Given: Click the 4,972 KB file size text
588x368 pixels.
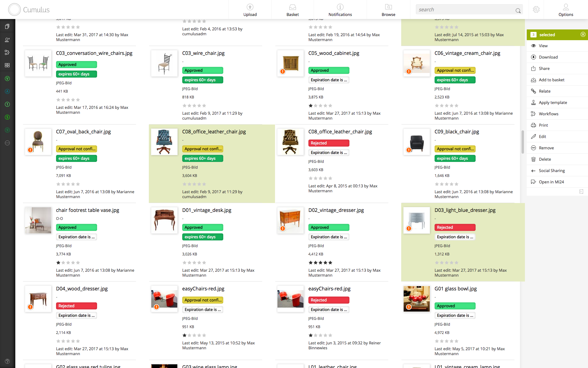Looking at the screenshot, I should (x=442, y=332).
